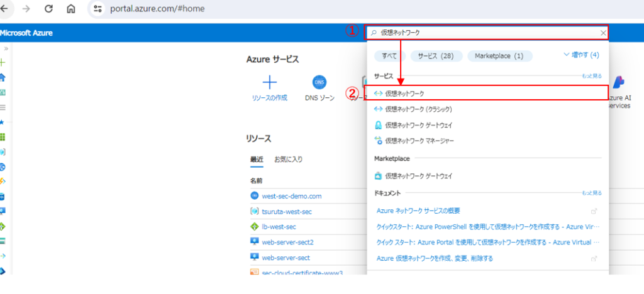Go to Home via the sidebar house icon
This screenshot has height=294, width=644.
pos(3,77)
